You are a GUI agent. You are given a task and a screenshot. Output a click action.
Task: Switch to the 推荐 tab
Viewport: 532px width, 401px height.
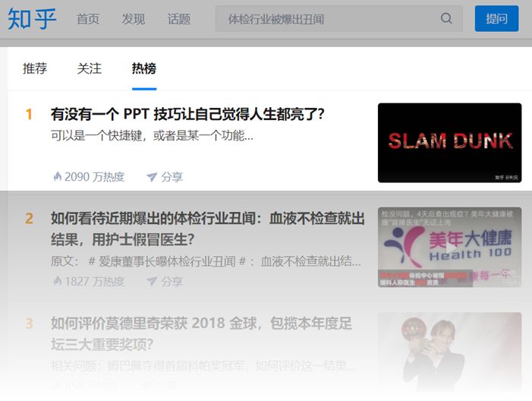pyautogui.click(x=35, y=68)
